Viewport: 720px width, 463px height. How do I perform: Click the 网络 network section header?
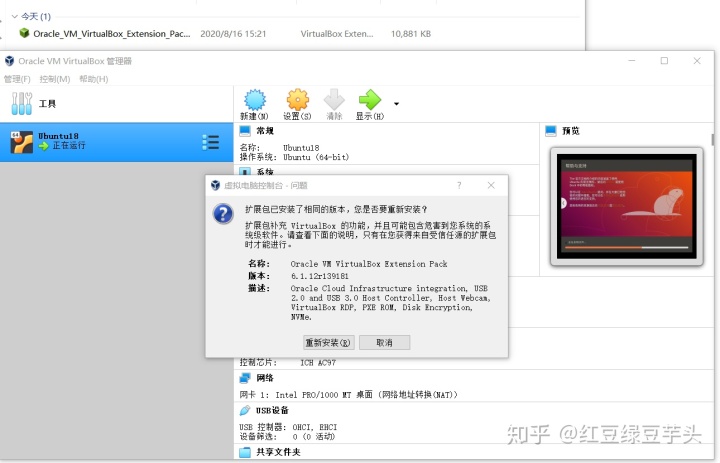coord(265,378)
